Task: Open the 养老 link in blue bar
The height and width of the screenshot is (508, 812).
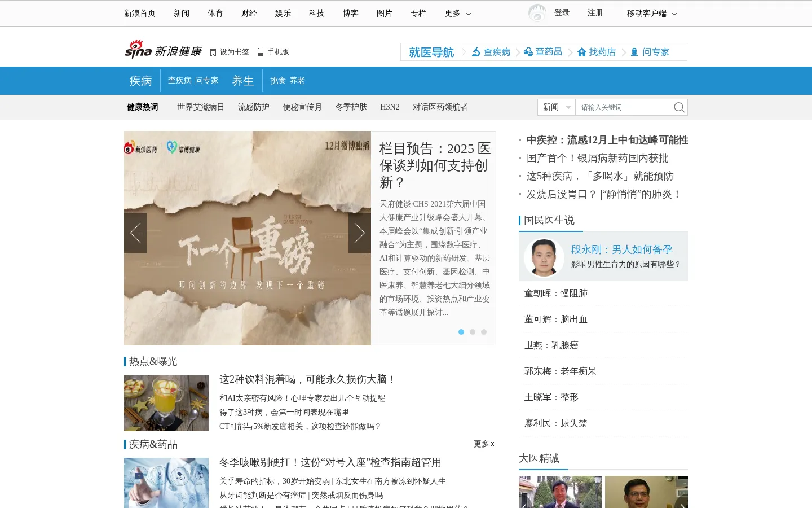Action: tap(297, 81)
